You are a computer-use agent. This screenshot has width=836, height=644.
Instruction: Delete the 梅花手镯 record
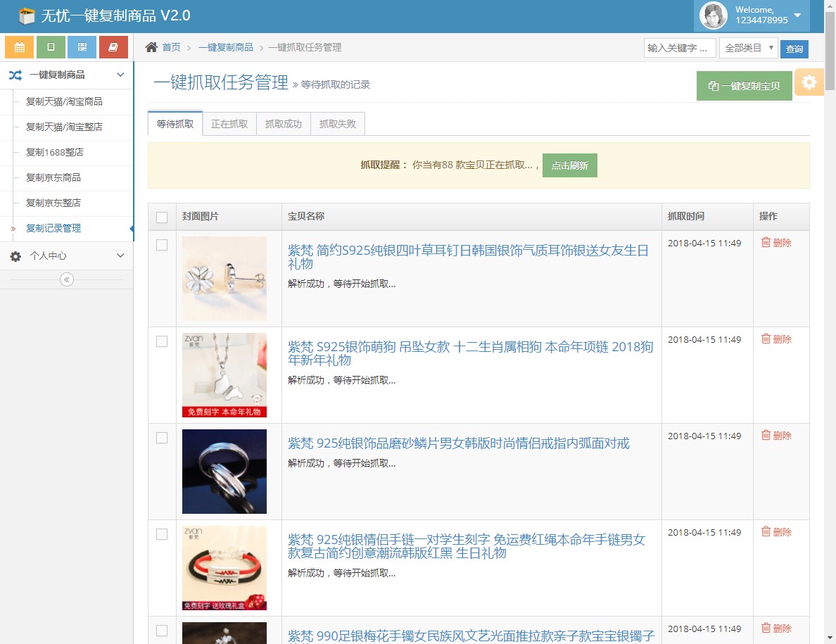point(776,629)
